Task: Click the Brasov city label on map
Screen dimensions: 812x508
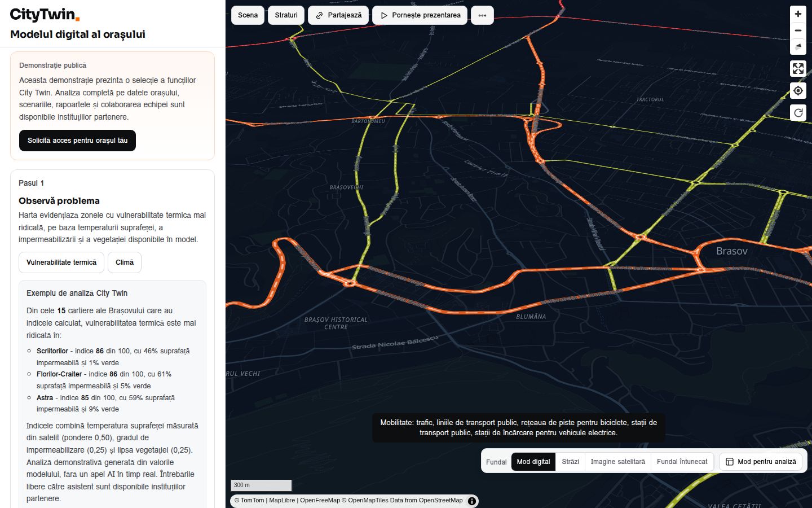Action: point(731,251)
